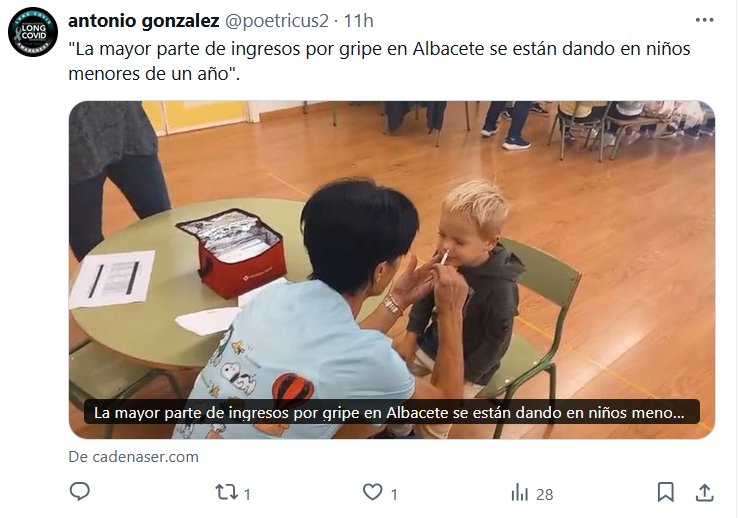Click the 28 views count

(545, 494)
